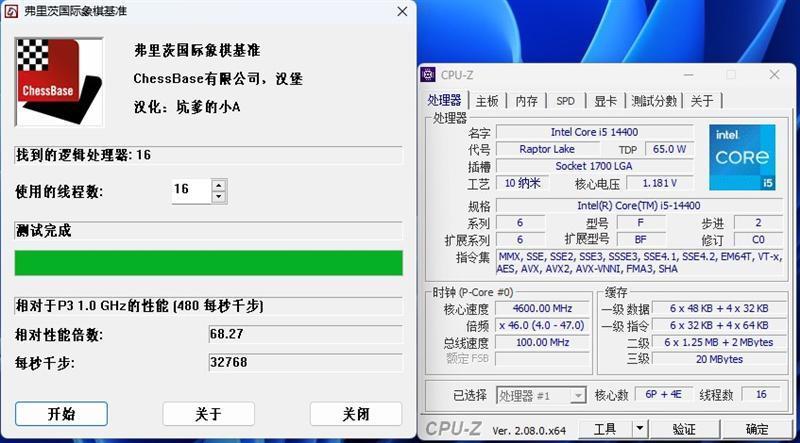Screen dimensions: 800x443
Task: Click the green benchmark progress bar
Action: (208, 263)
